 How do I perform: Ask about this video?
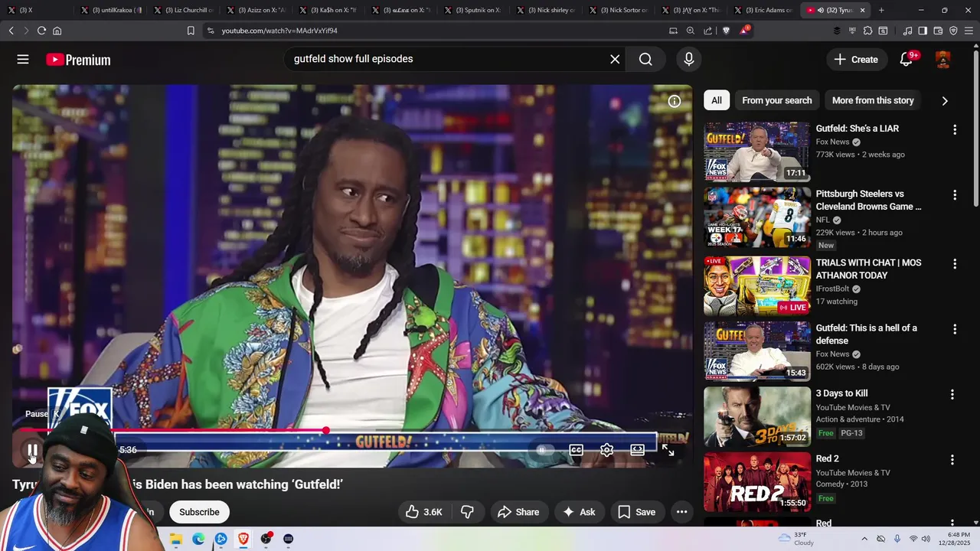579,512
